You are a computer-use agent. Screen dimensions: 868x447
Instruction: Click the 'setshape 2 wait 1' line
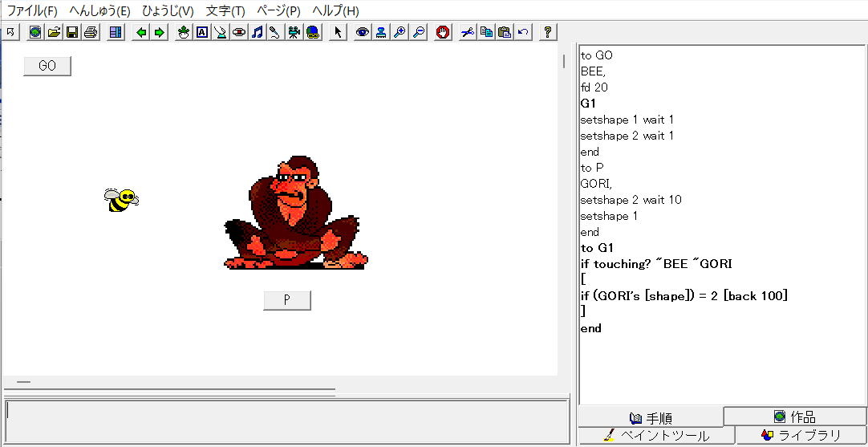(x=627, y=136)
